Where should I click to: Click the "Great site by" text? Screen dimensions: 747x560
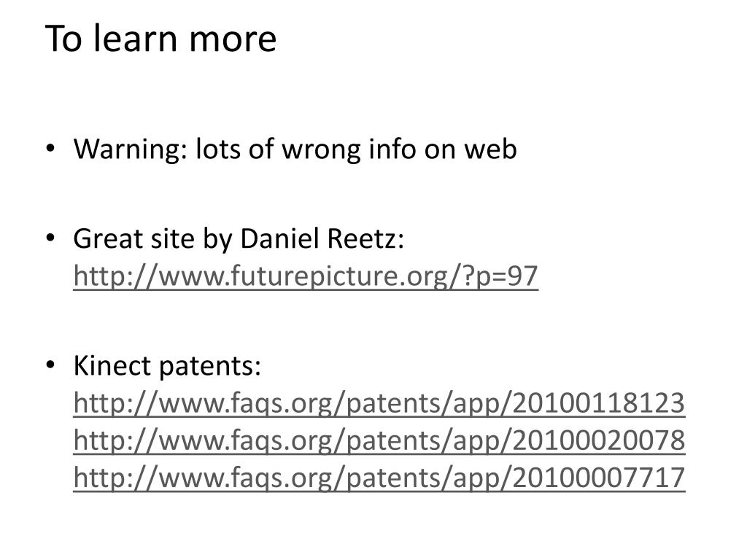[x=152, y=238]
